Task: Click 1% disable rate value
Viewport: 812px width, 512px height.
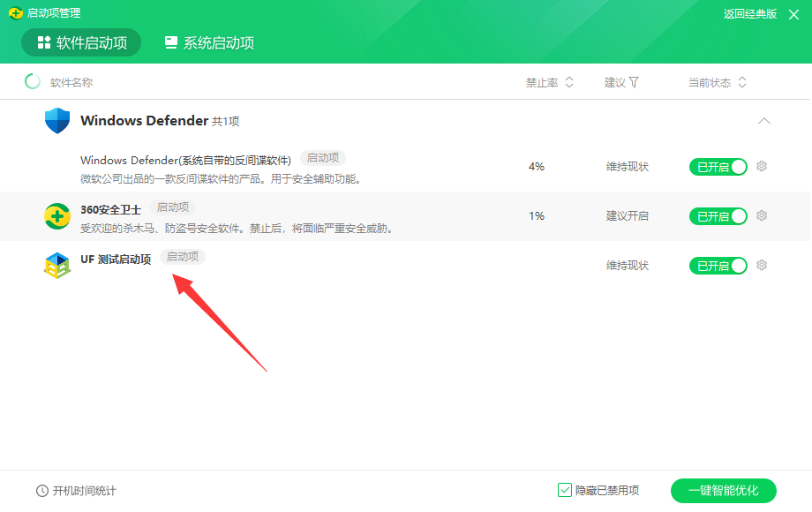Action: tap(537, 216)
